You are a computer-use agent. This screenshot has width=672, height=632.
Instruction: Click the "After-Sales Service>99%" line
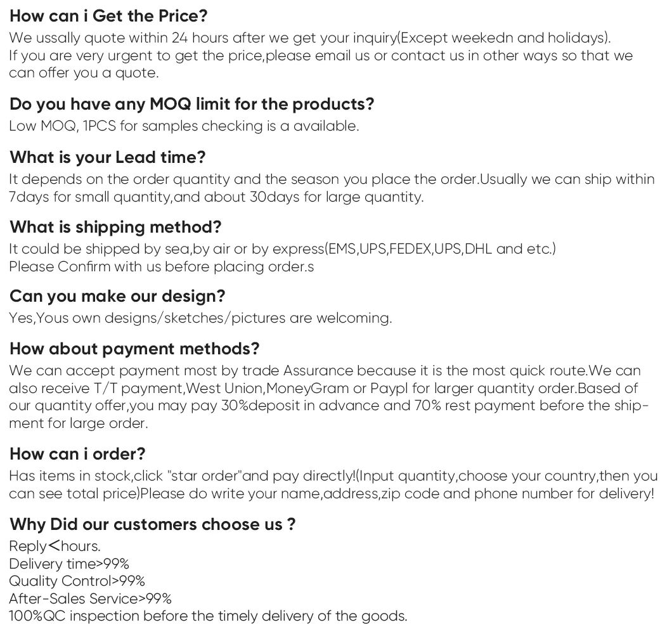coord(90,598)
